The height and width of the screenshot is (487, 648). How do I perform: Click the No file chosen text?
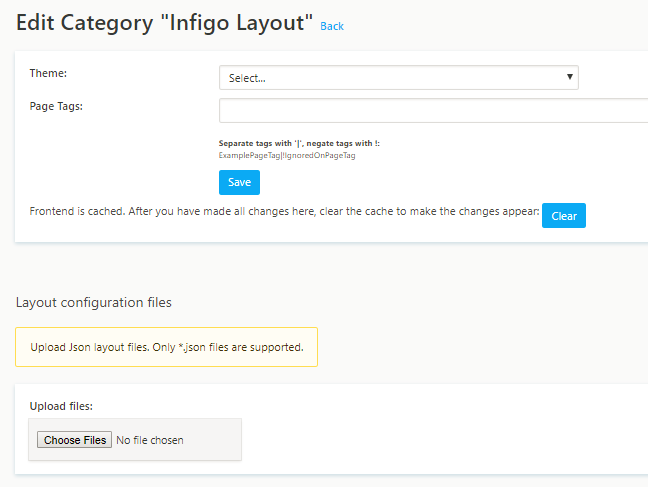pyautogui.click(x=150, y=440)
